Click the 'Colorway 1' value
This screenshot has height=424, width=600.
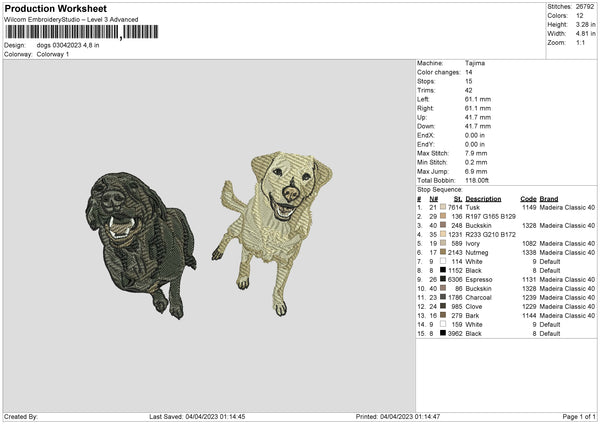[x=53, y=54]
